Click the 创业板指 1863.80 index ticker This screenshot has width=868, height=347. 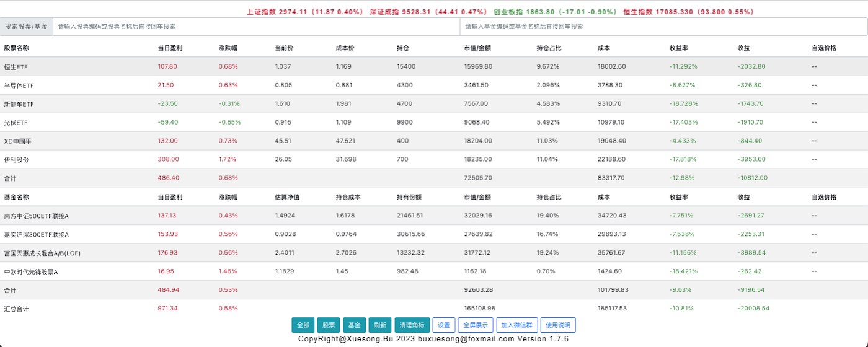coord(555,11)
